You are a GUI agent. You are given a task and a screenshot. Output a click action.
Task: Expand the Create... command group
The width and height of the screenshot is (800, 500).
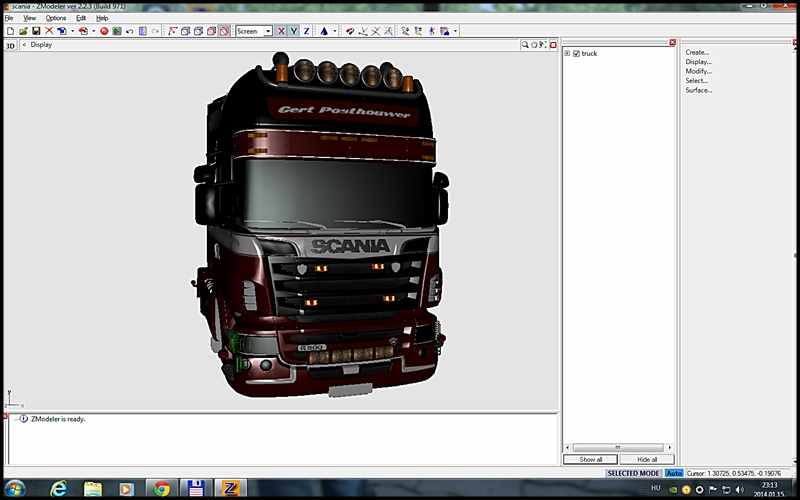[697, 52]
